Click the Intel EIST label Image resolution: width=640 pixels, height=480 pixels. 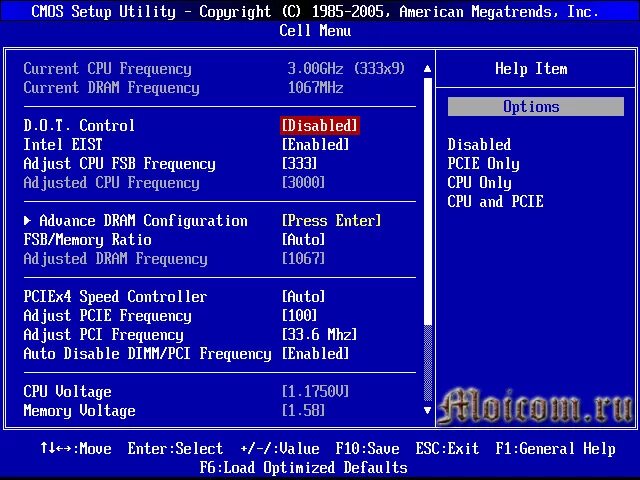(63, 144)
